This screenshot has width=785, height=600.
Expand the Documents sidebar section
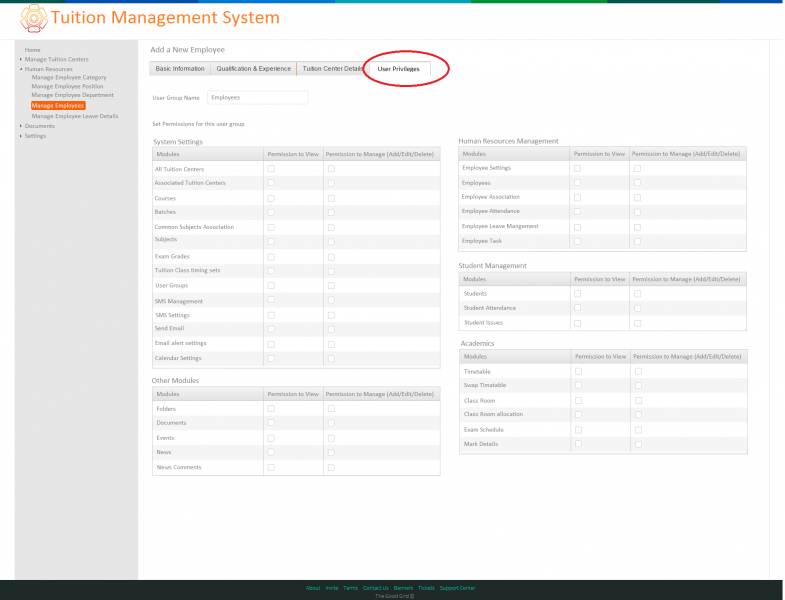pyautogui.click(x=40, y=126)
